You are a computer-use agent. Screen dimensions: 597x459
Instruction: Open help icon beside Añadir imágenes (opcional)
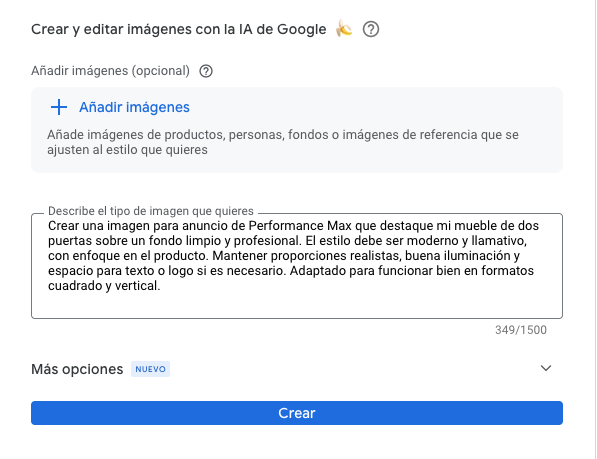206,71
